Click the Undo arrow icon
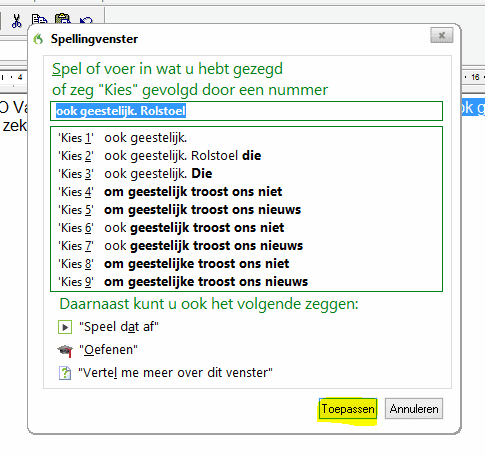The image size is (485, 456). pos(86,21)
